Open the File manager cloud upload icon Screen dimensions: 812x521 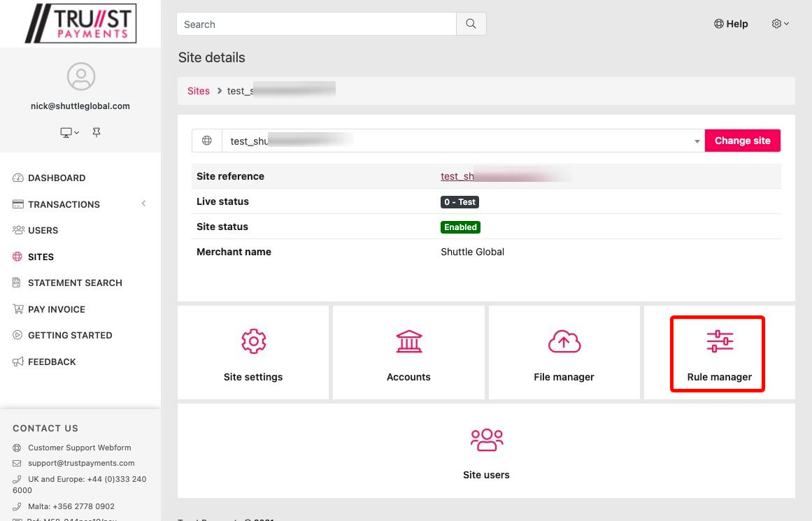coord(564,341)
